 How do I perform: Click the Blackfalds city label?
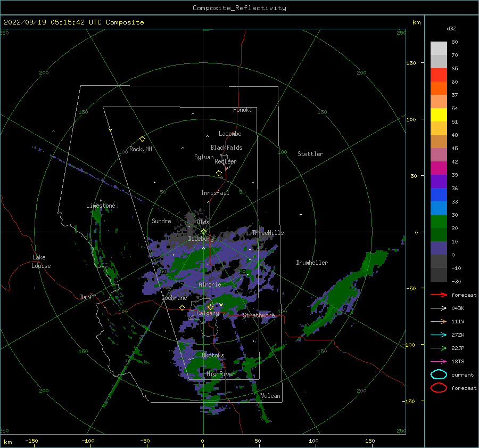coord(226,148)
